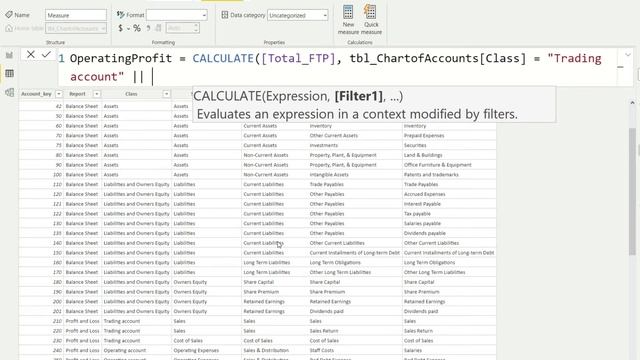
Task: Open the Account_key column filter dropdown
Action: point(59,94)
